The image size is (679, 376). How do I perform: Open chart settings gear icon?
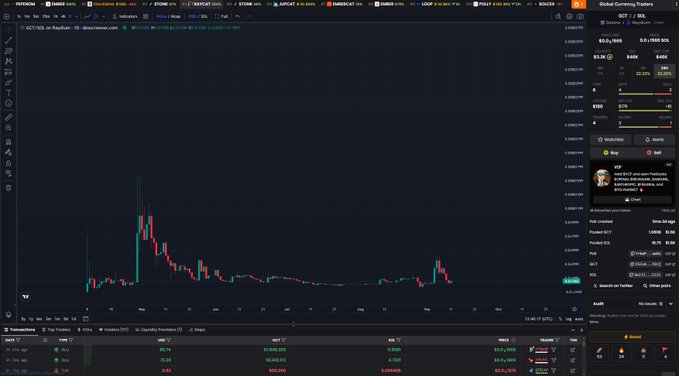pyautogui.click(x=569, y=16)
